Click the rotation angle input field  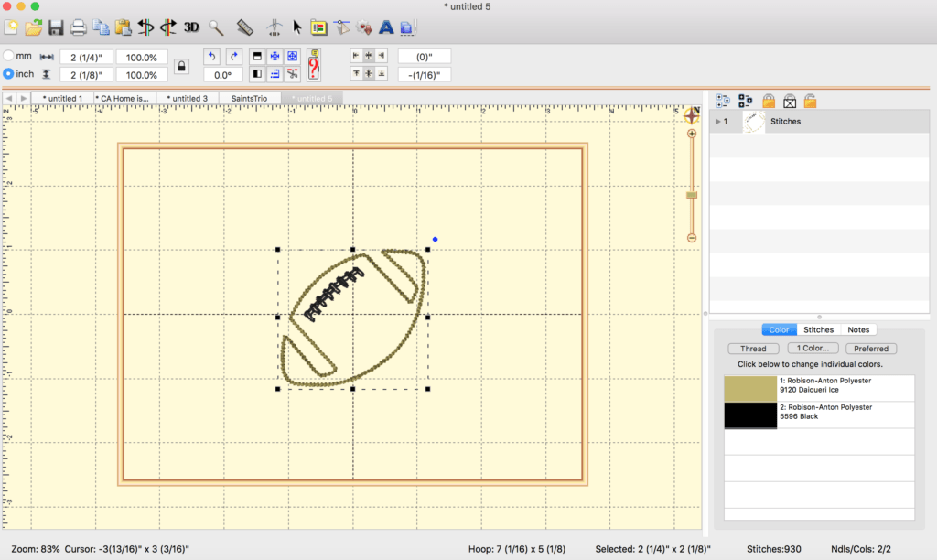(x=221, y=74)
